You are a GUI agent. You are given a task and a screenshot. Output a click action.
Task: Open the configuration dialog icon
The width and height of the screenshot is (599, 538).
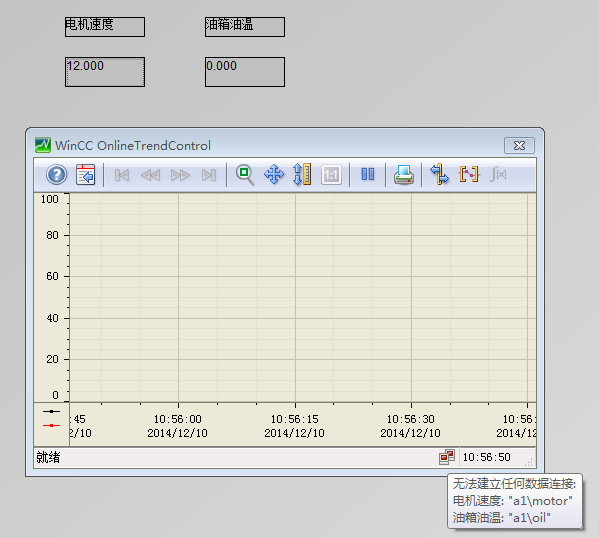[x=86, y=175]
